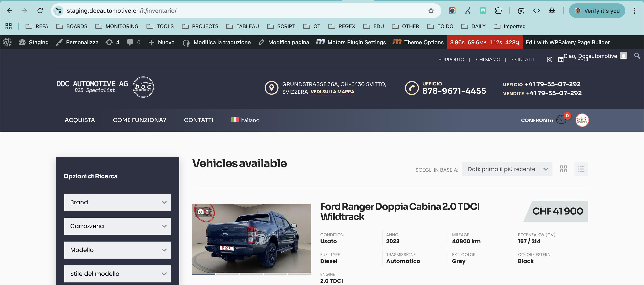Open the compare gauge icon with 0 badge
This screenshot has height=285, width=644.
[x=563, y=119]
